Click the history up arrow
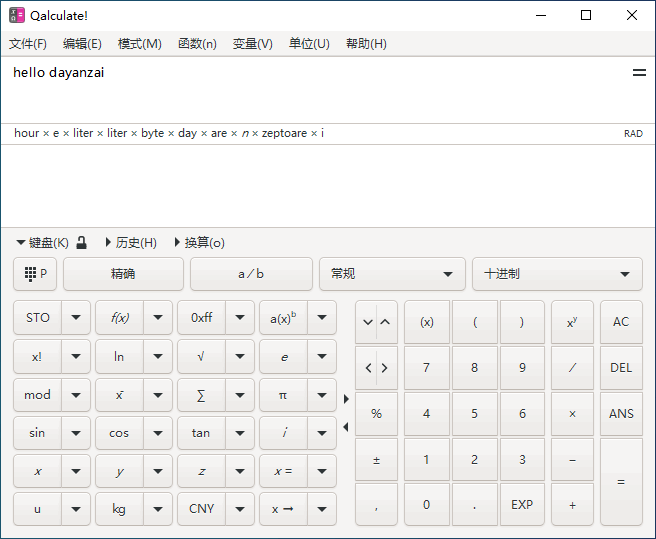This screenshot has height=539, width=656. click(386, 322)
